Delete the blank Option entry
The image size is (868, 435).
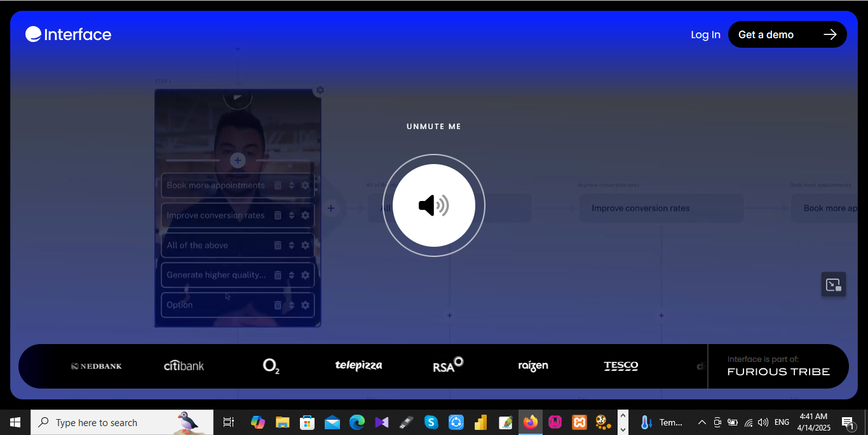click(278, 305)
